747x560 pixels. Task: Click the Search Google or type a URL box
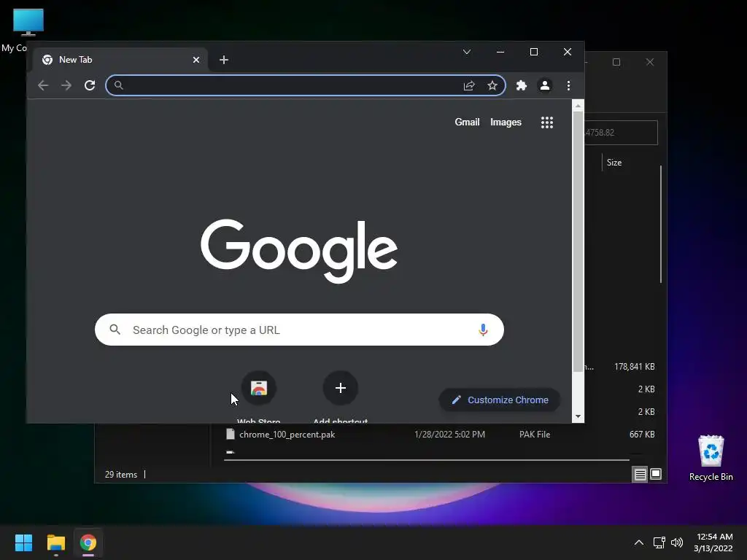299,330
